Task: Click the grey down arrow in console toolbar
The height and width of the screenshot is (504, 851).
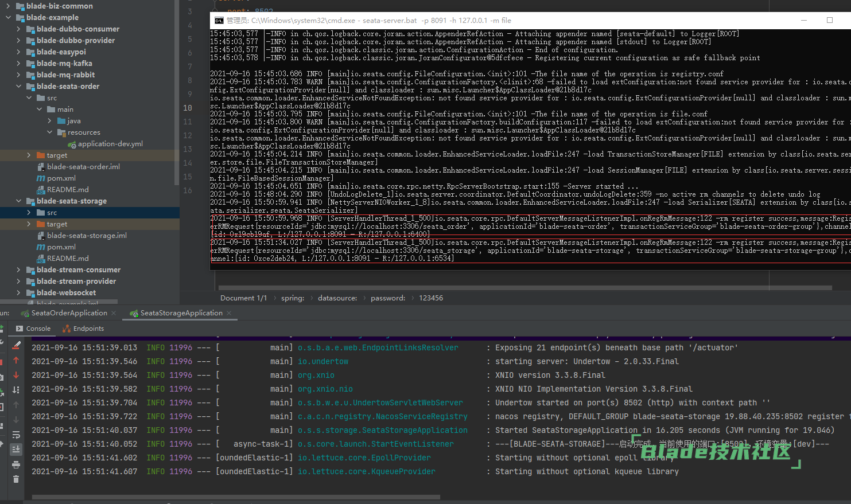Action: pyautogui.click(x=16, y=420)
